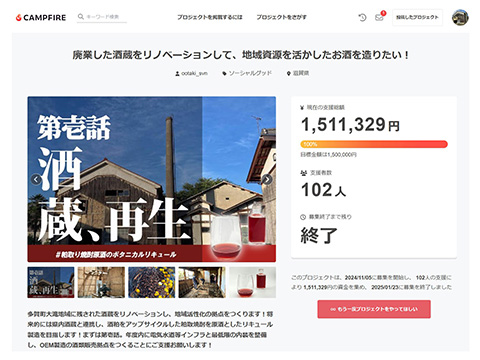
Task: Click the 1,511,329円 total amount
Action: pyautogui.click(x=350, y=125)
